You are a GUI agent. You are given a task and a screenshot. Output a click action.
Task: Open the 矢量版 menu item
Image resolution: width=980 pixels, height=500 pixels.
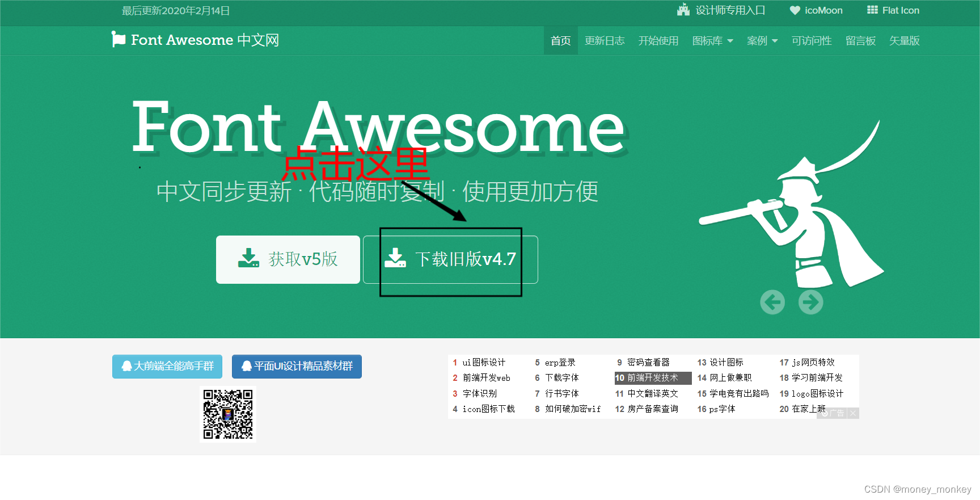click(905, 41)
